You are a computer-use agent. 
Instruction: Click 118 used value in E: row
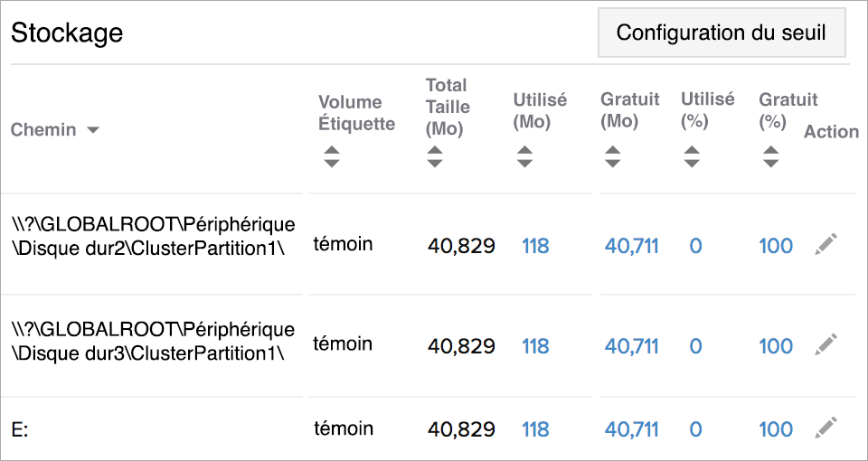click(x=535, y=429)
